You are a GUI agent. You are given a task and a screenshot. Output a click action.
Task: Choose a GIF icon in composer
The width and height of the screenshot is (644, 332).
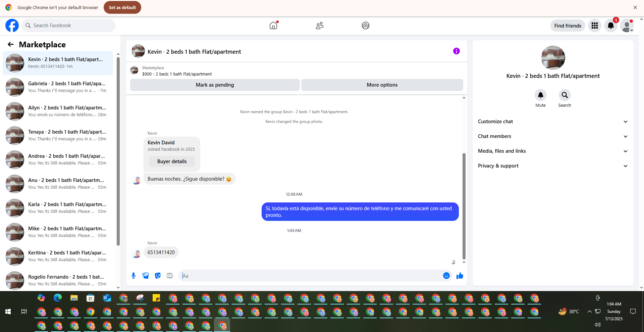[x=170, y=276]
